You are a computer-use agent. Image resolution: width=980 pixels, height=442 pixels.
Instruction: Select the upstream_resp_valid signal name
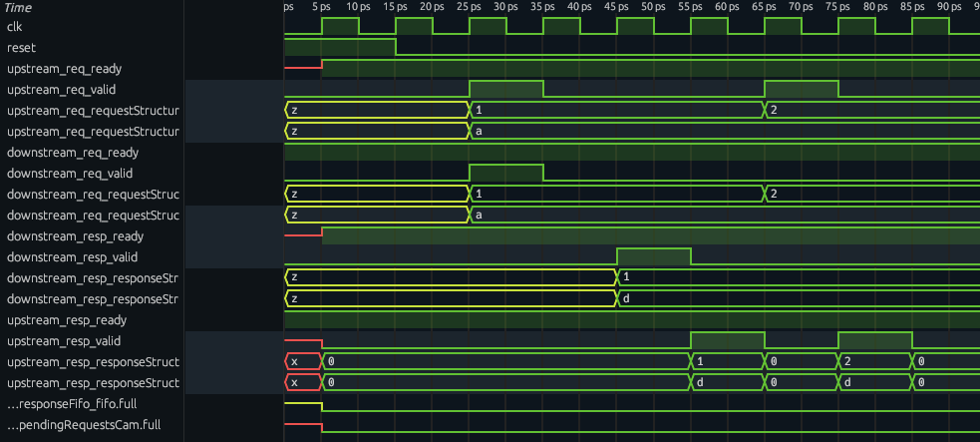66,341
